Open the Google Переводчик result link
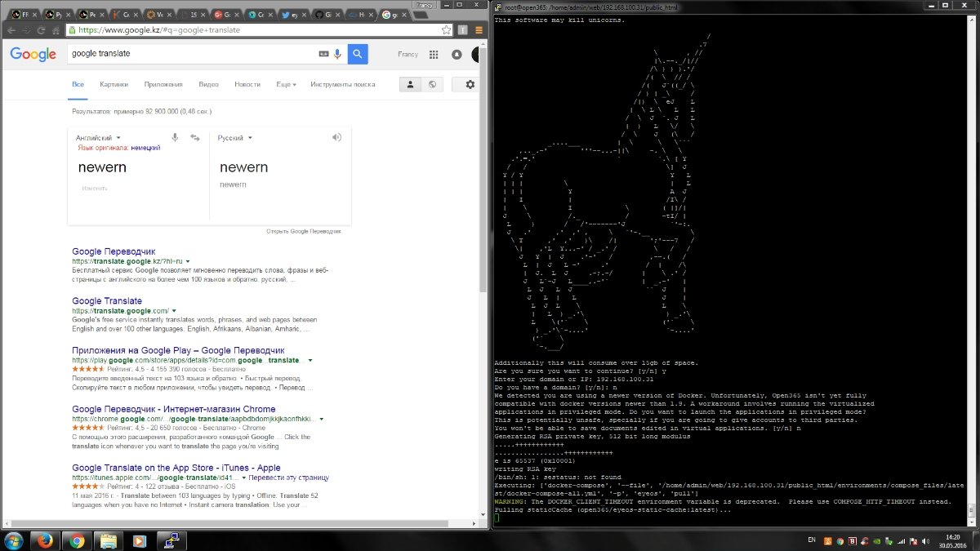The height and width of the screenshot is (551, 980). pos(114,251)
